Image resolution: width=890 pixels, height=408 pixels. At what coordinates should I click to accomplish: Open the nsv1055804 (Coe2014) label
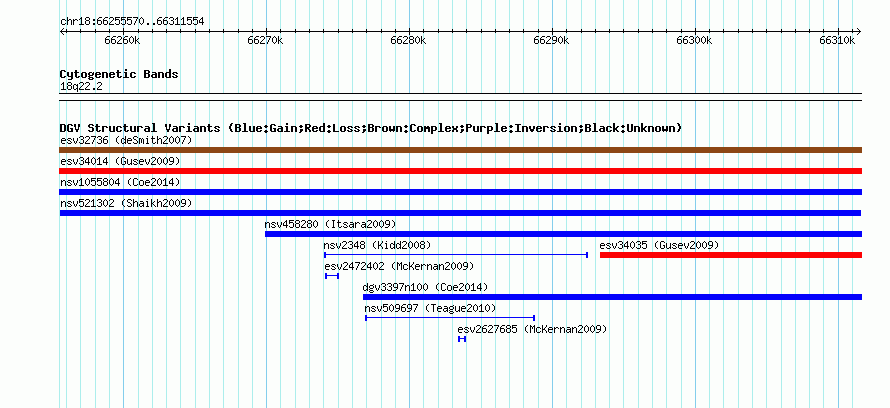tap(120, 182)
